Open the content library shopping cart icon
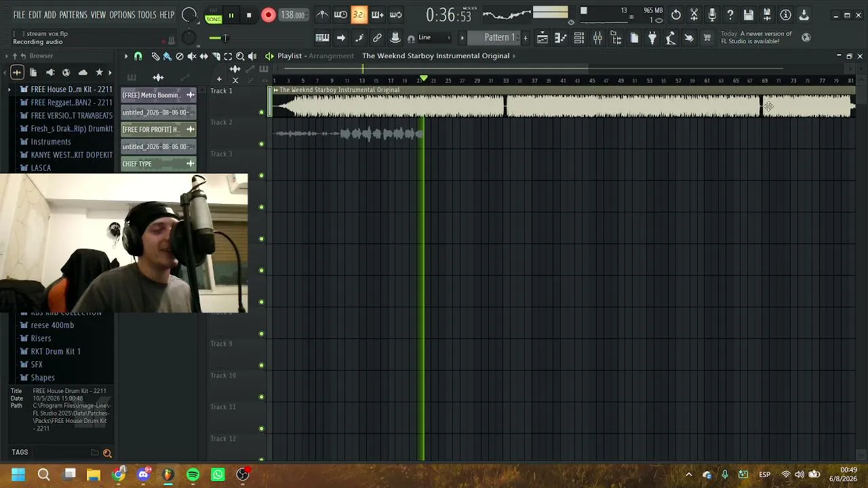The height and width of the screenshot is (488, 868). pos(707,38)
